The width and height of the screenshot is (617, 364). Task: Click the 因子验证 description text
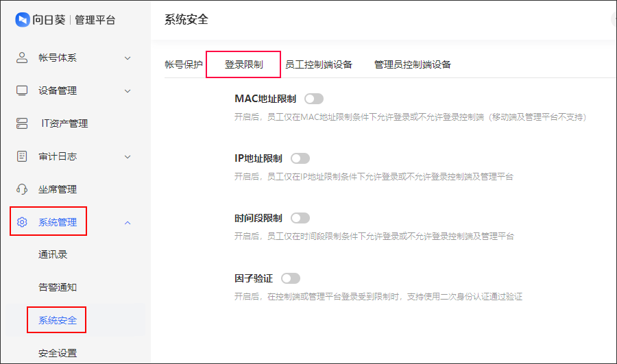(378, 297)
